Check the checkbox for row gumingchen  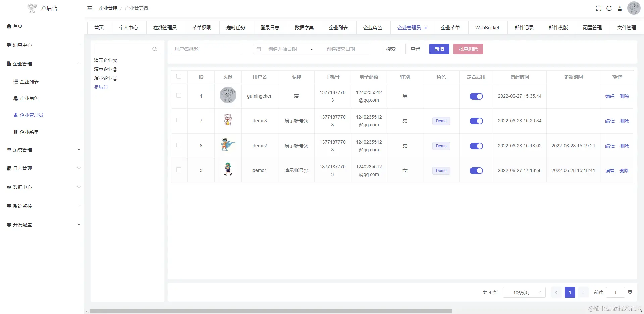tap(179, 95)
